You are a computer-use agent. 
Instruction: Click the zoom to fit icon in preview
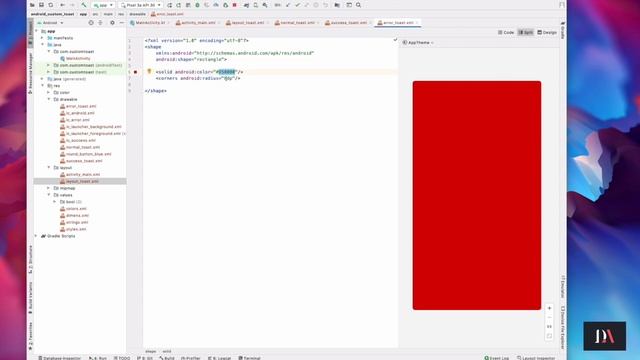(549, 336)
